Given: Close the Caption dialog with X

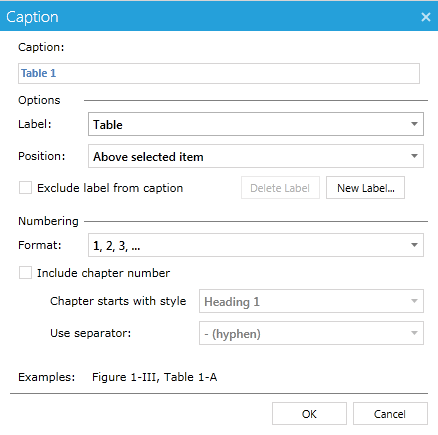Looking at the screenshot, I should (x=426, y=17).
